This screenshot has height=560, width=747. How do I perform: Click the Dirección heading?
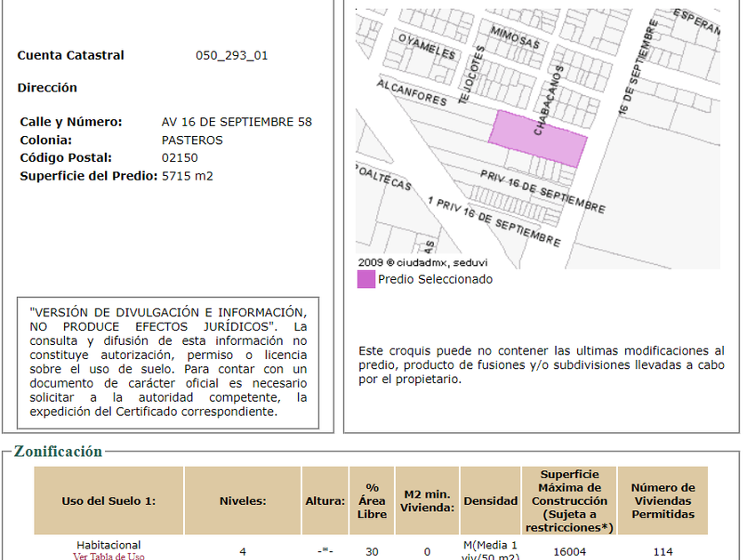tap(47, 88)
